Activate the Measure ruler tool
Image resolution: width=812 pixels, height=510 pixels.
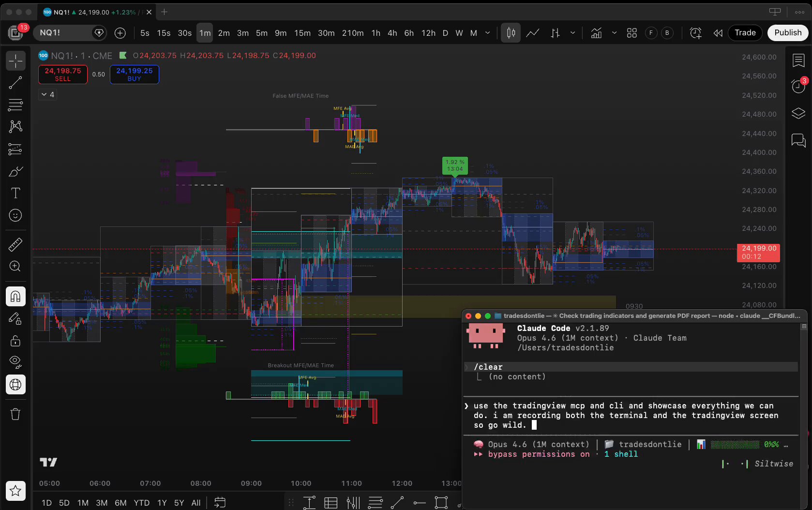[x=15, y=245]
